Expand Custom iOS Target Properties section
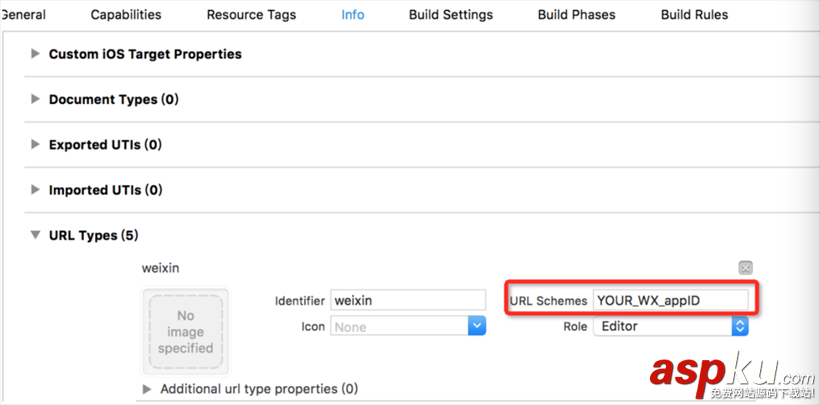Image resolution: width=820 pixels, height=405 pixels. (36, 54)
